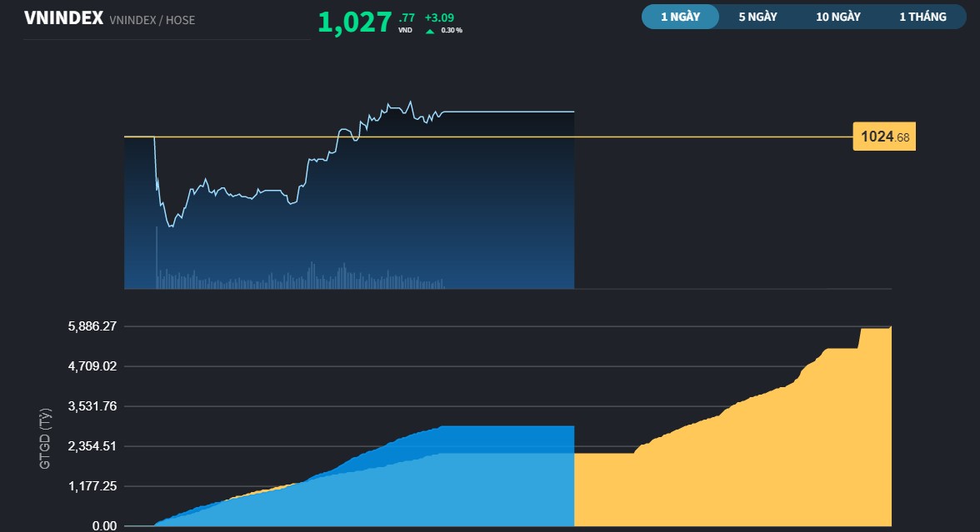
Task: Click the 0.30 % percent change
Action: click(x=452, y=31)
